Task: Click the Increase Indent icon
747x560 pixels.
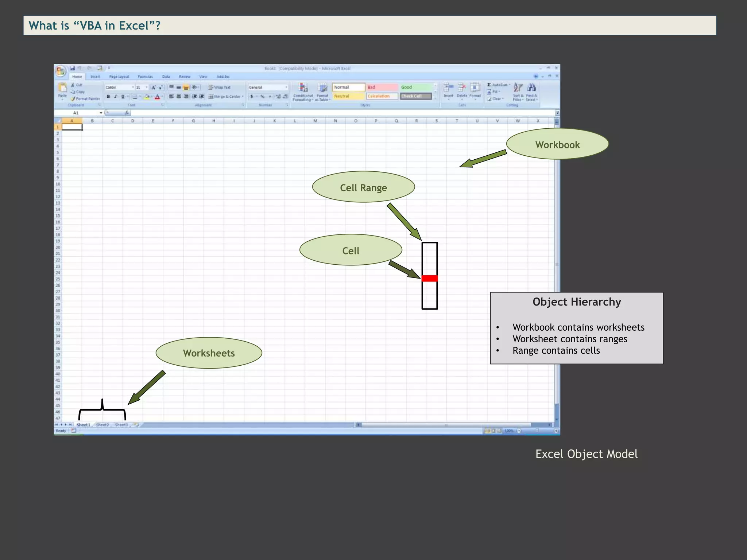Action: coord(201,97)
